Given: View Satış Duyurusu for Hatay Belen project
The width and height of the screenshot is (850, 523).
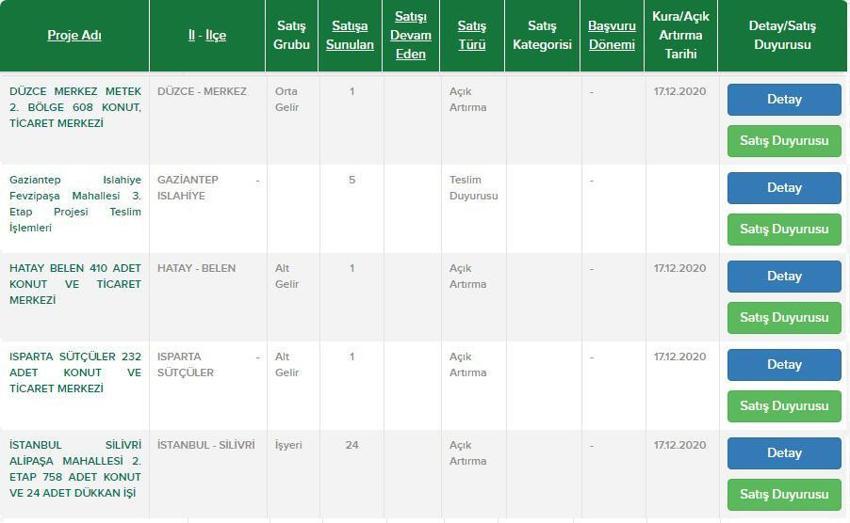Looking at the screenshot, I should [x=784, y=318].
